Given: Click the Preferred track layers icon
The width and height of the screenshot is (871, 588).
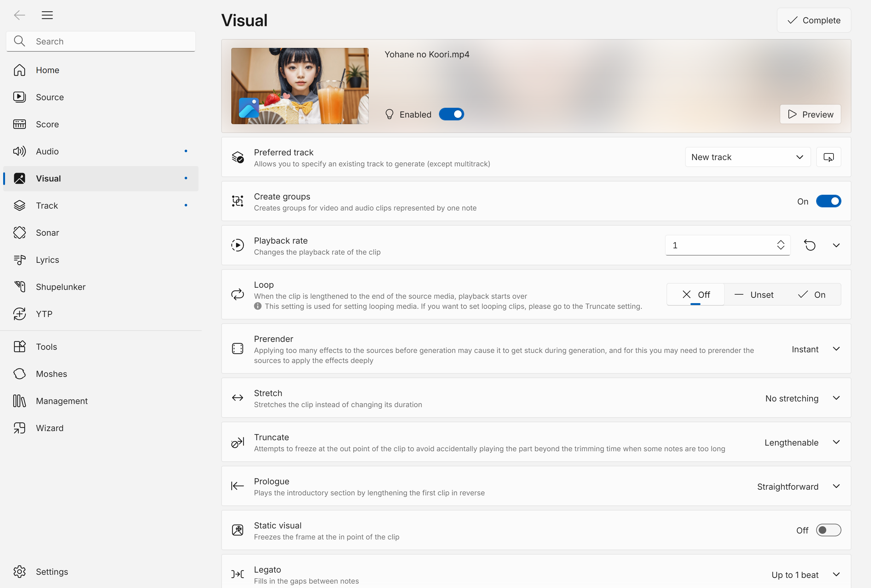Looking at the screenshot, I should pyautogui.click(x=238, y=157).
